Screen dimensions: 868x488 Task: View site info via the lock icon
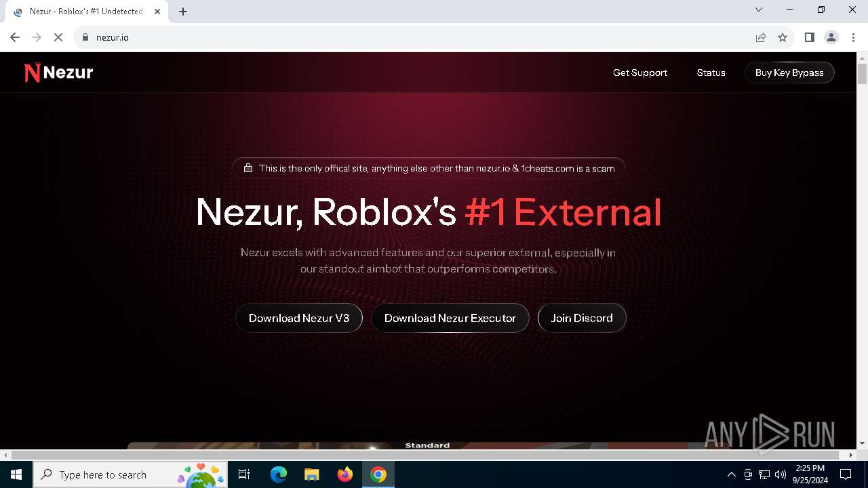point(85,37)
